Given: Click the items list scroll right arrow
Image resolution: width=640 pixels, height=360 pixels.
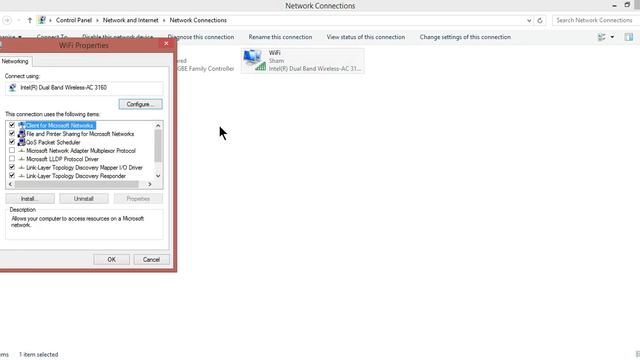Looking at the screenshot, I should (x=150, y=184).
